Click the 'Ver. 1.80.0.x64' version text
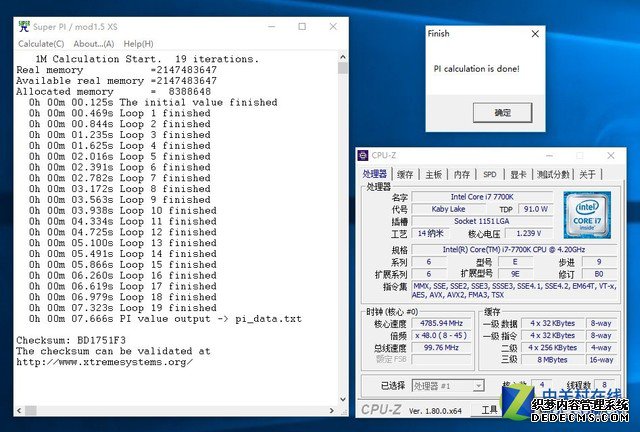Viewport: 640px width, 432px height. pos(435,411)
